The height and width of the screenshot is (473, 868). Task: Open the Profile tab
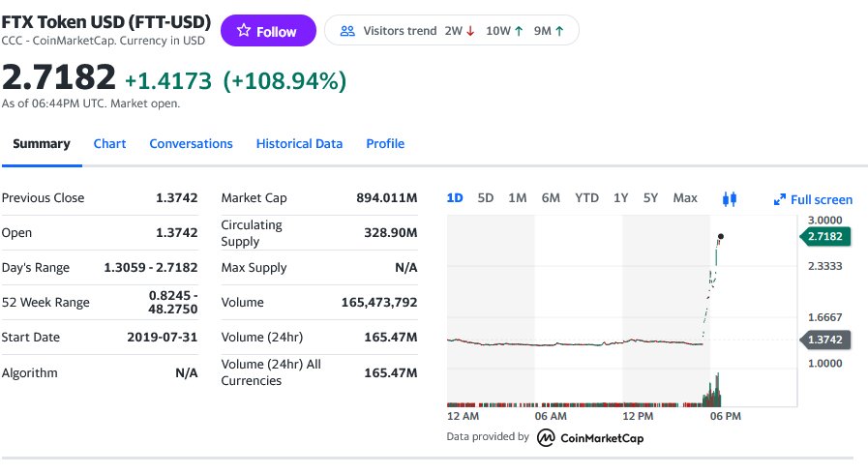click(385, 144)
